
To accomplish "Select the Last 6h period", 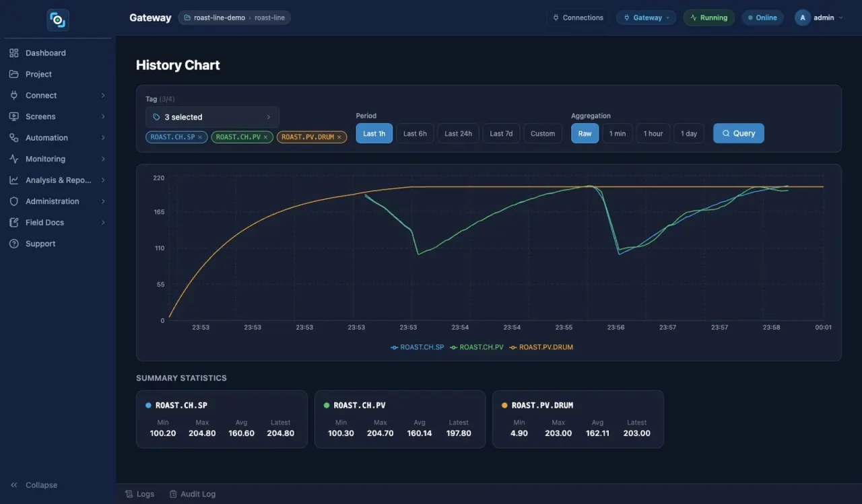I will pos(415,133).
